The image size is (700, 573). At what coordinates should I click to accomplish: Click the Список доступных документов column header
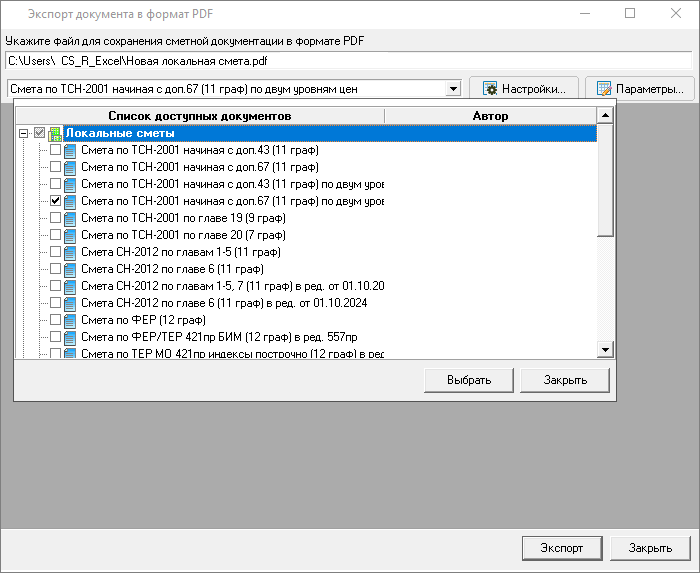199,116
